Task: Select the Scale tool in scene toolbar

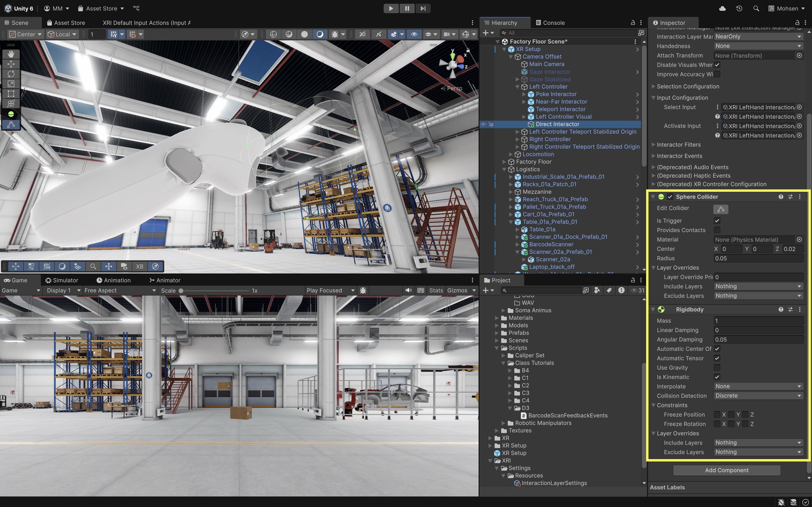Action: (11, 84)
